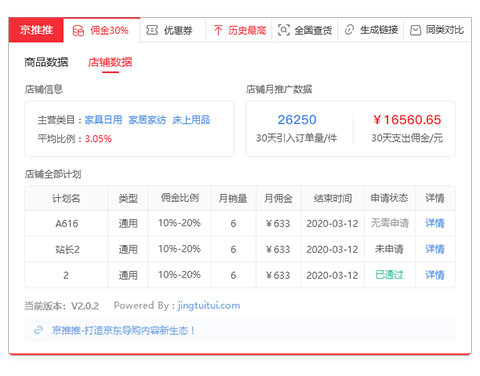Click the ¥16560.65 commission value

tap(407, 120)
